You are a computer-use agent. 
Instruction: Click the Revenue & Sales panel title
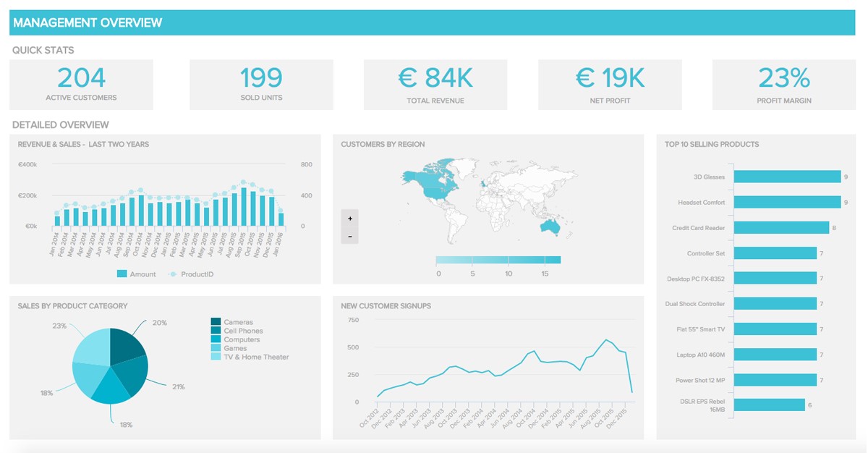83,145
